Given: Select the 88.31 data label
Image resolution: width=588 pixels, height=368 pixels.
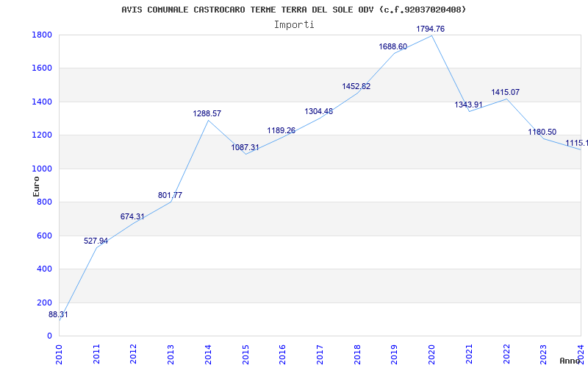Looking at the screenshot, I should [58, 315].
